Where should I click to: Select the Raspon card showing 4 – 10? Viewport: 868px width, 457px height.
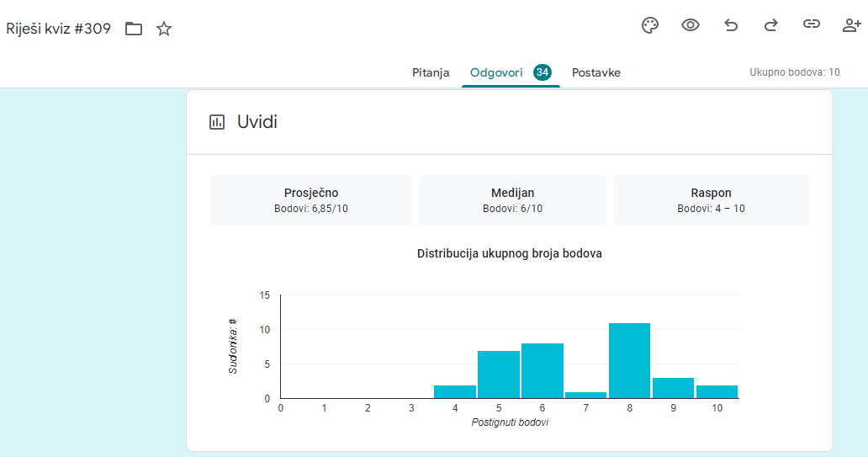711,200
